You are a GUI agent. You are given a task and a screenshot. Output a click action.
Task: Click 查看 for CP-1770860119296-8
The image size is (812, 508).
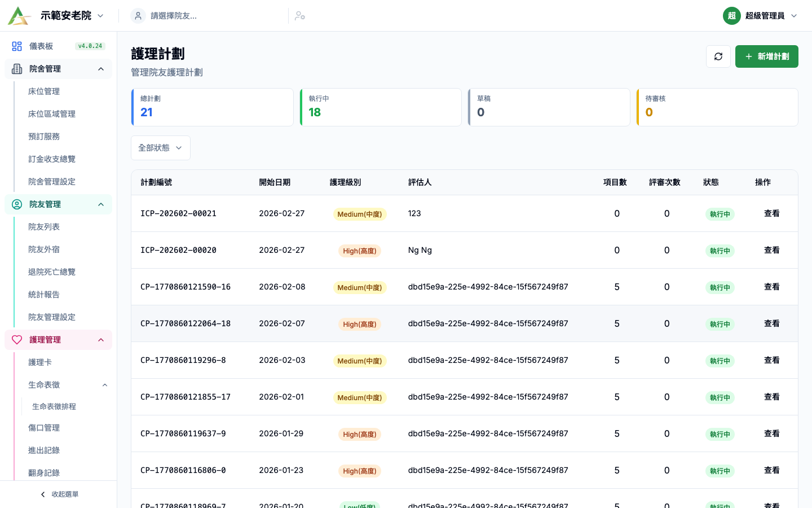[771, 360]
